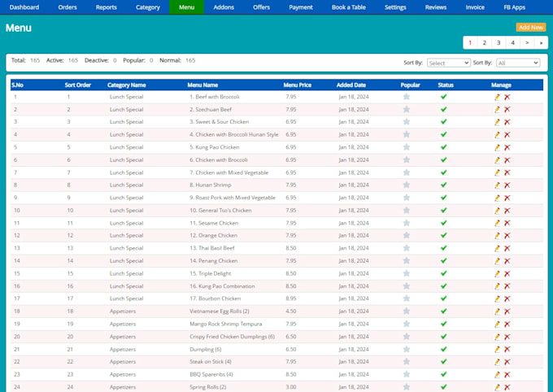This screenshot has width=553, height=392.
Task: Click the Menu Price column header
Action: click(298, 85)
